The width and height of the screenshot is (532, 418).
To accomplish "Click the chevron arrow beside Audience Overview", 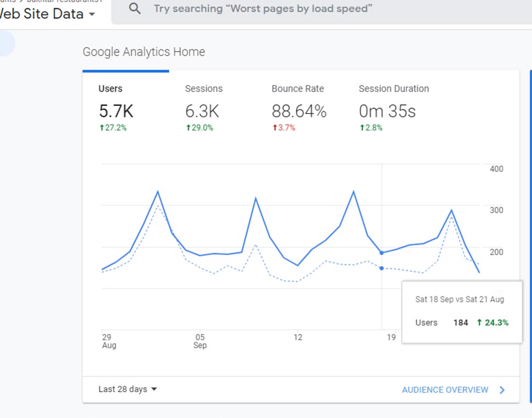I will pos(502,390).
